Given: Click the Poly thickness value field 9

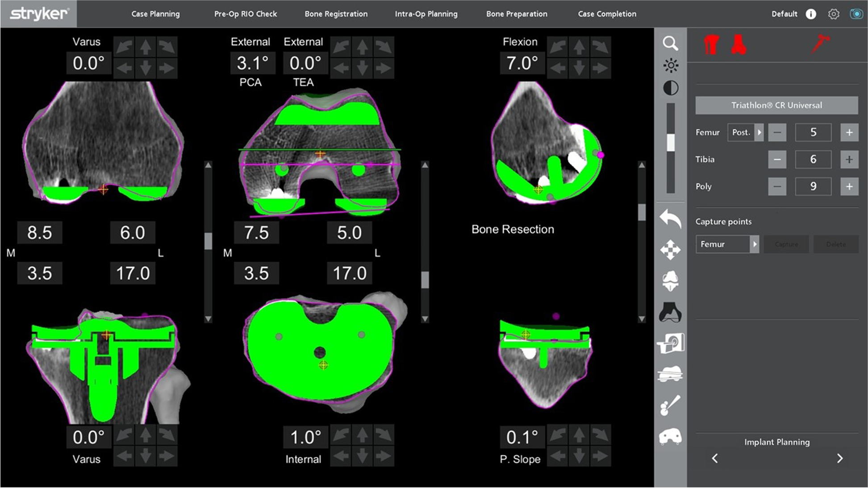Looking at the screenshot, I should pos(813,186).
